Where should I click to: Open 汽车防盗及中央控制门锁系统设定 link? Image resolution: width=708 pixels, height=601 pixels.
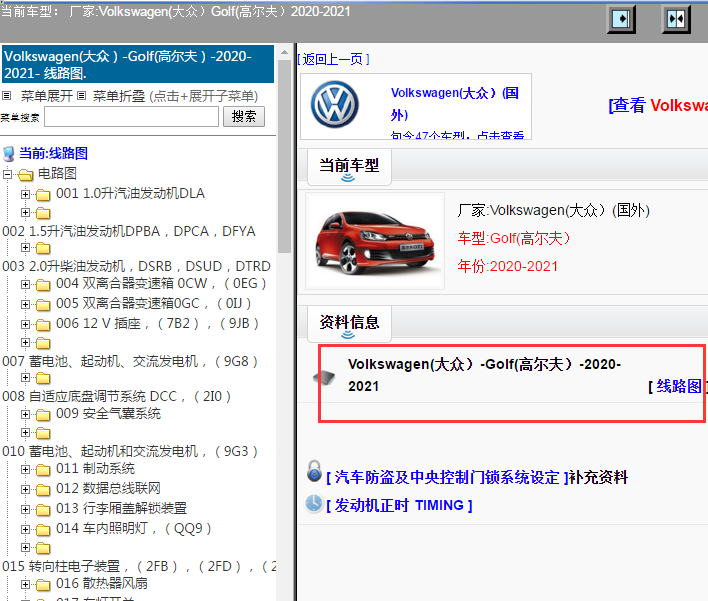tap(447, 477)
